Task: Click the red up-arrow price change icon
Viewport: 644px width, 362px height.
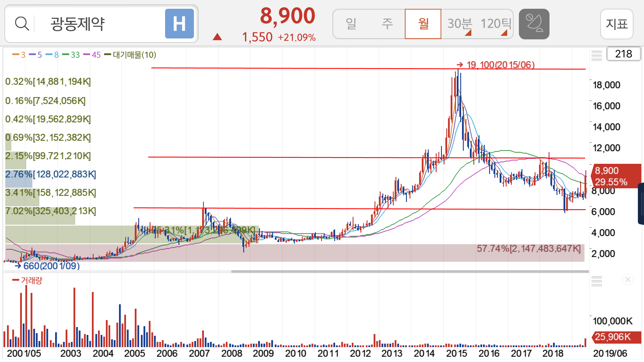Action: pyautogui.click(x=217, y=37)
